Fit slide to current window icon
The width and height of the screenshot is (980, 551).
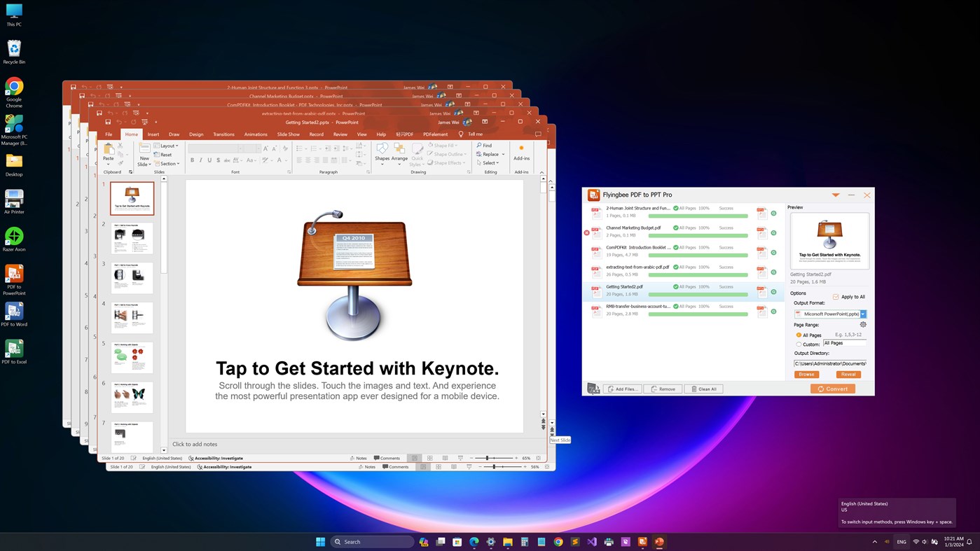pos(539,458)
